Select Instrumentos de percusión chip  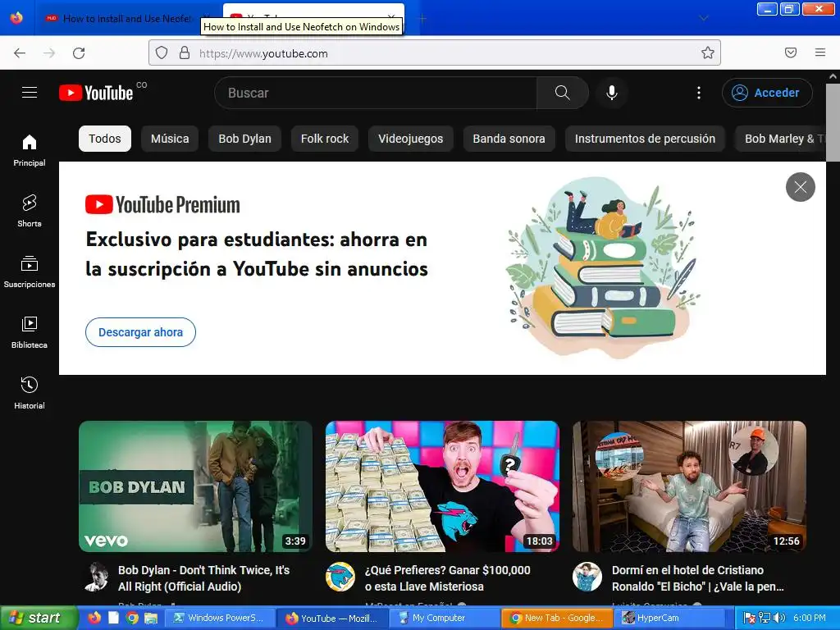point(645,139)
